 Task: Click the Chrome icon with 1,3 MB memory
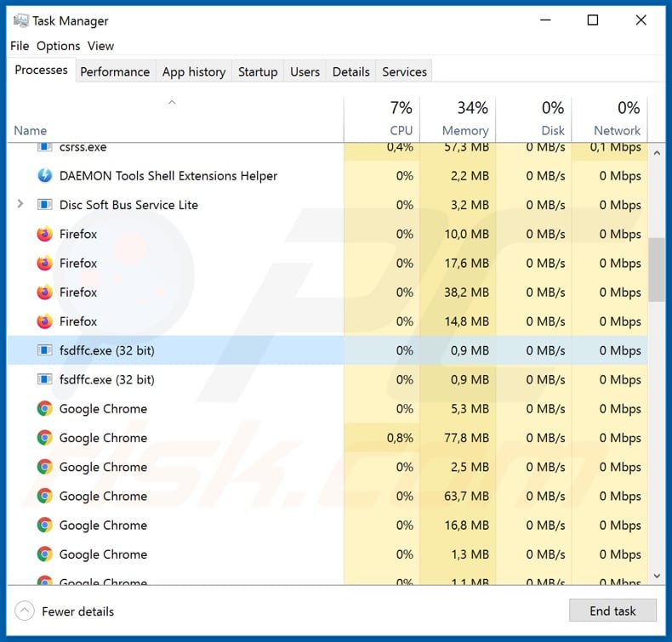pos(44,554)
